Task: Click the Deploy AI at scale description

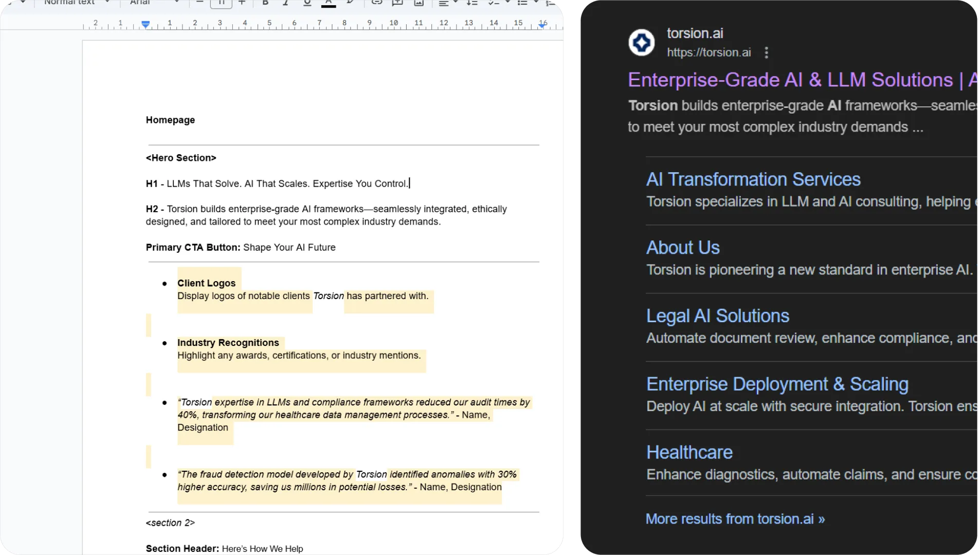Action: (811, 406)
